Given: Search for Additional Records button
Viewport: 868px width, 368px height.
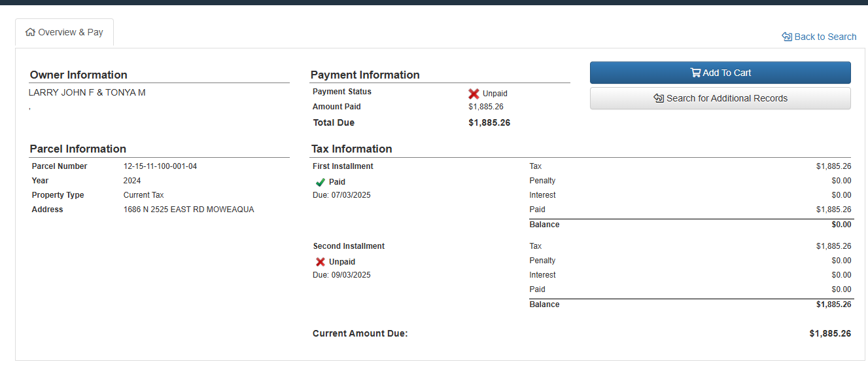Looking at the screenshot, I should coord(720,98).
